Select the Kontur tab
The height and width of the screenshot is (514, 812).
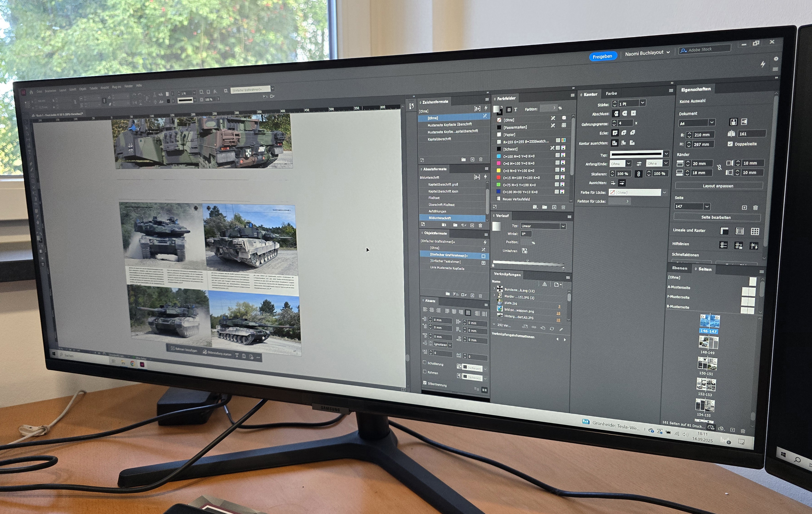(590, 94)
